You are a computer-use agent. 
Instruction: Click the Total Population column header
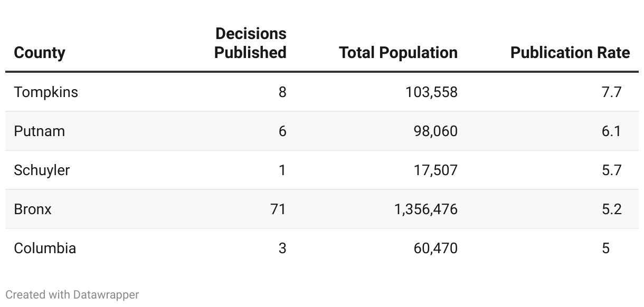pyautogui.click(x=398, y=53)
